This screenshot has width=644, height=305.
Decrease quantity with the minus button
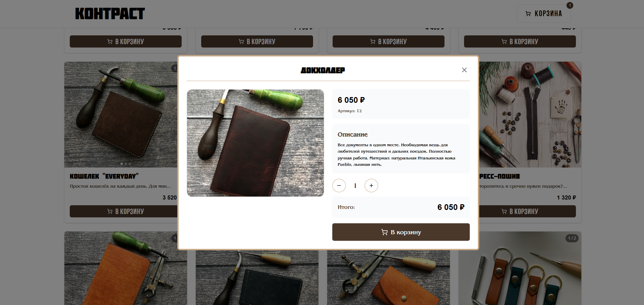coord(339,186)
